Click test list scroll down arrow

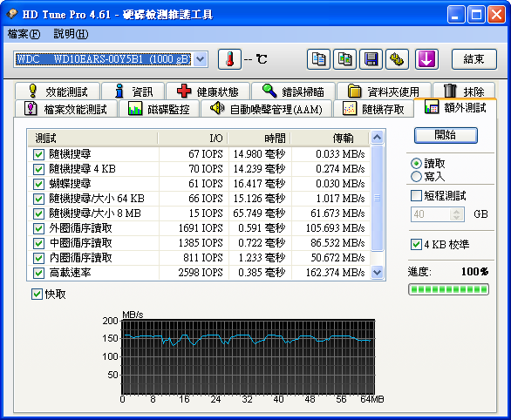pyautogui.click(x=377, y=272)
